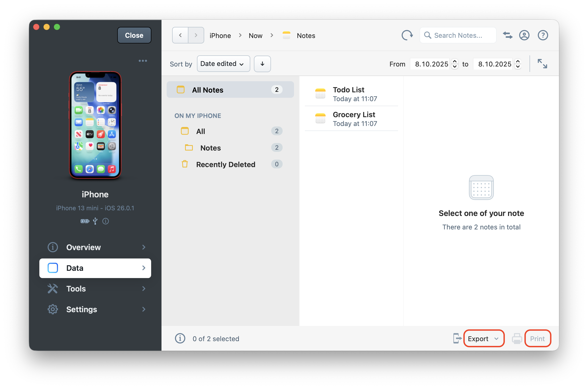Open the transfers arrows icon
The width and height of the screenshot is (588, 389).
point(508,35)
